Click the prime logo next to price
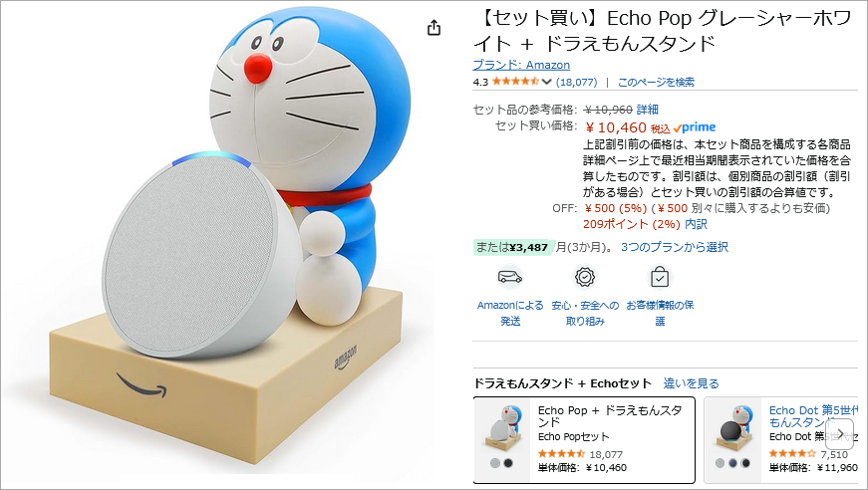The height and width of the screenshot is (490, 868). pyautogui.click(x=695, y=127)
